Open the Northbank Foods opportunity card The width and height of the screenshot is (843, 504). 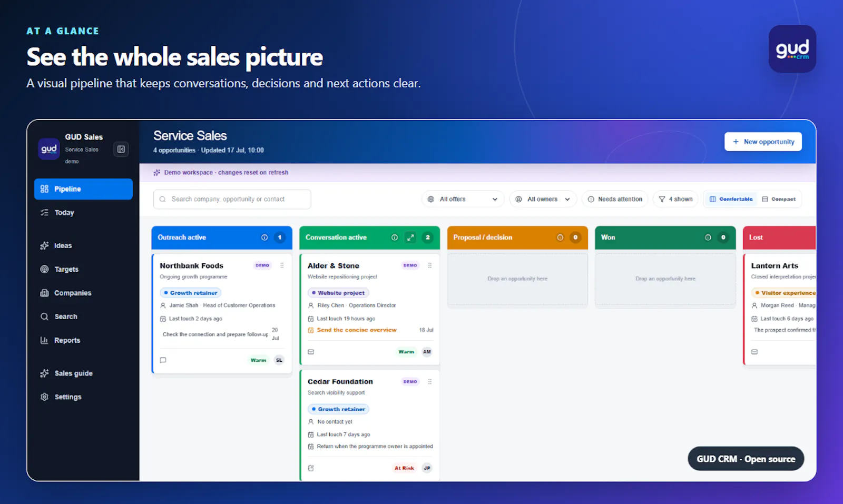pos(222,314)
